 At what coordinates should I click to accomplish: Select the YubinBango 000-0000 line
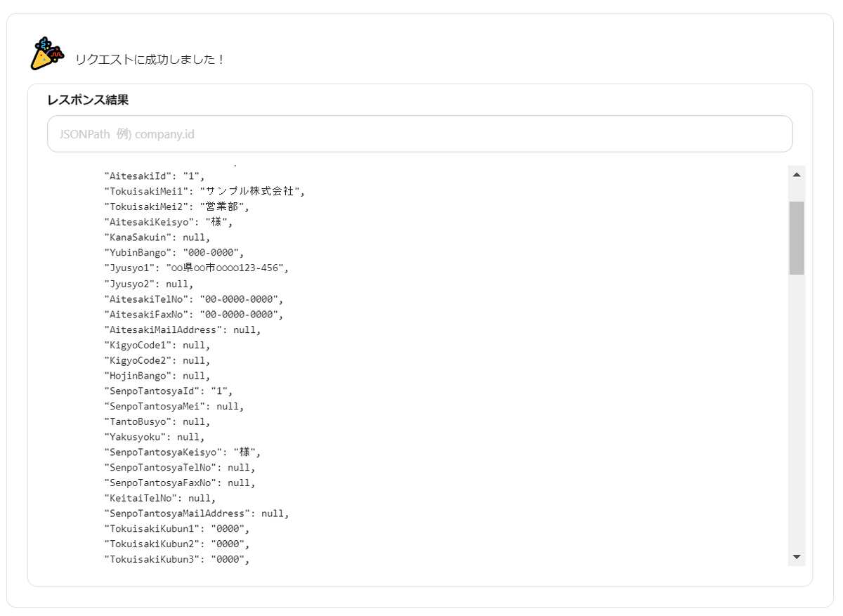(x=174, y=253)
